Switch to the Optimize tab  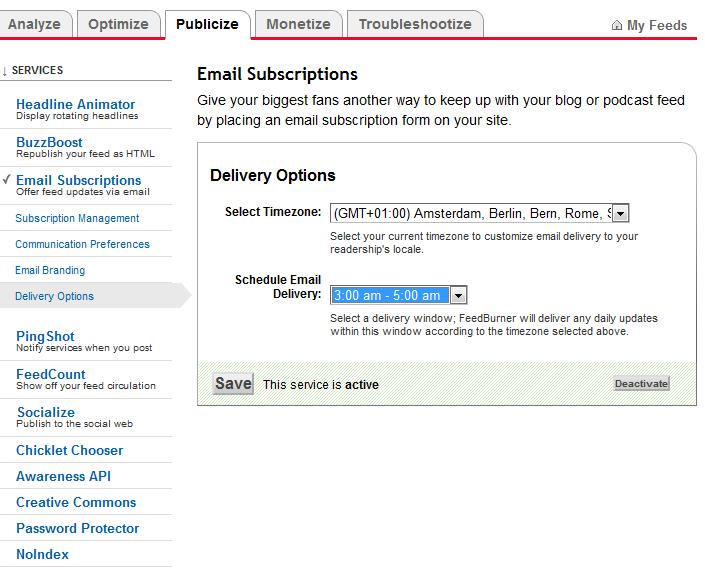click(118, 24)
